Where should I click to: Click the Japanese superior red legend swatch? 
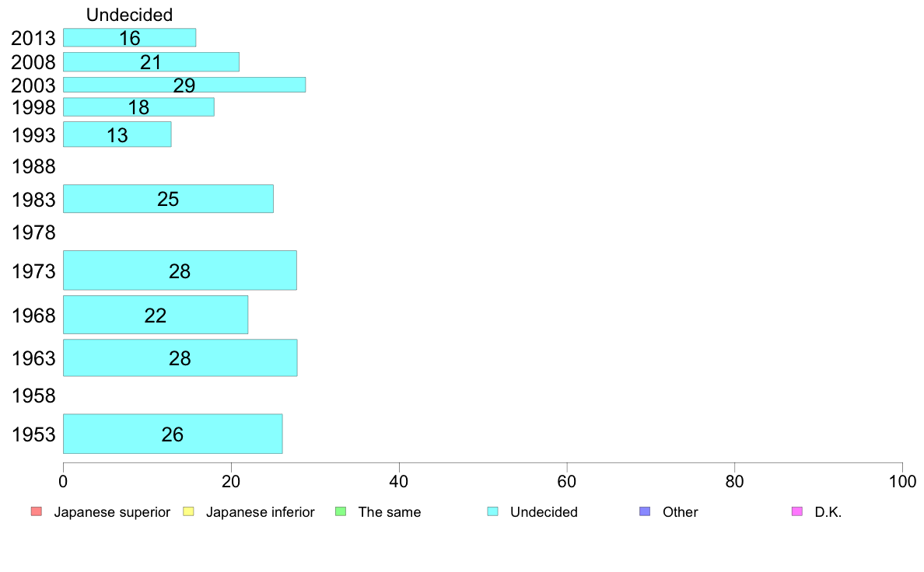[x=37, y=511]
